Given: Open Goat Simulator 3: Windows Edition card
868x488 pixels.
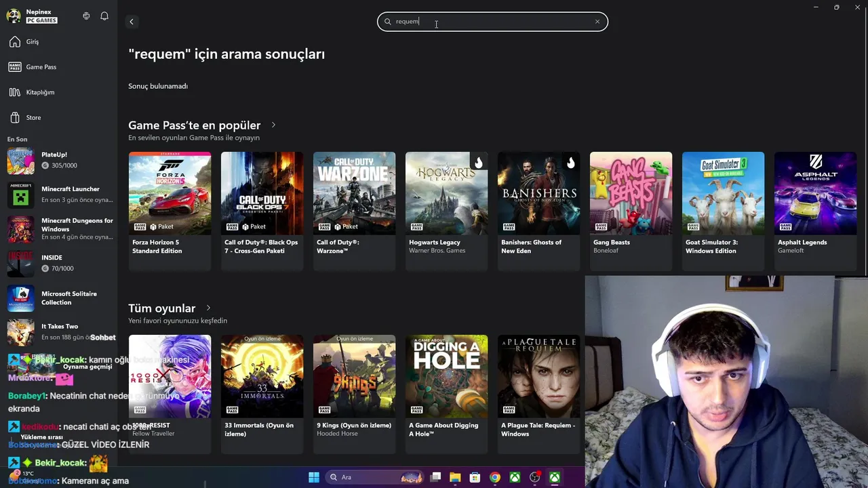Looking at the screenshot, I should point(723,211).
